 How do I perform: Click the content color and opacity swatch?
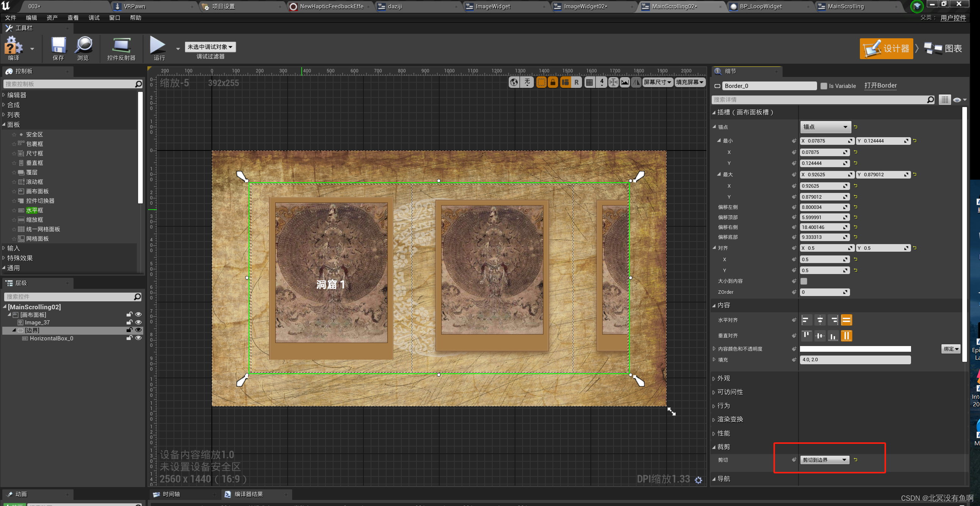point(855,349)
